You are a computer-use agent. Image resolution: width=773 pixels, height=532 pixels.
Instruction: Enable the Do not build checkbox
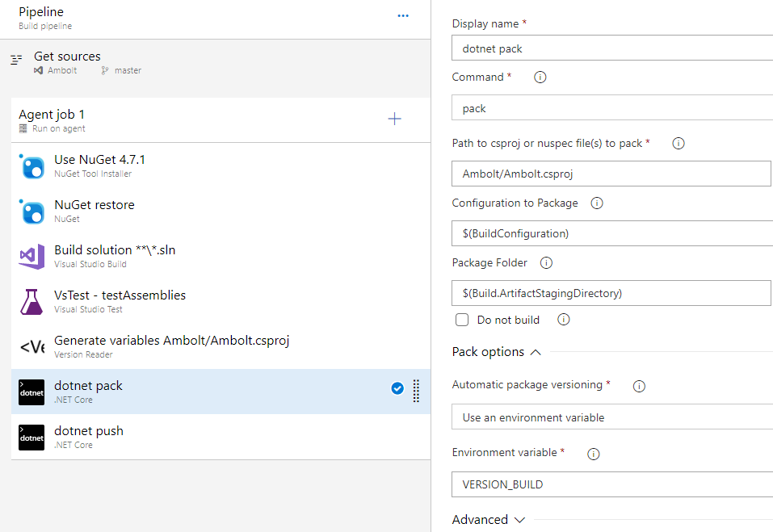[462, 320]
